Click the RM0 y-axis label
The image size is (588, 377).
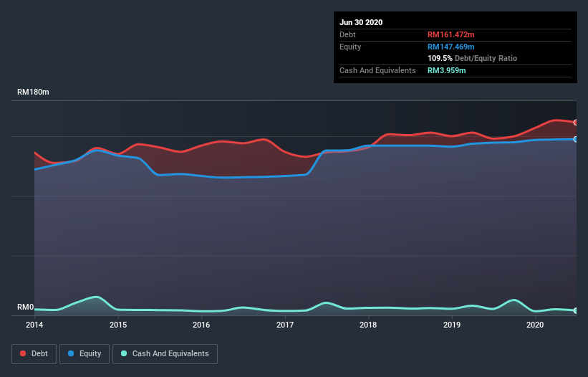(26, 307)
